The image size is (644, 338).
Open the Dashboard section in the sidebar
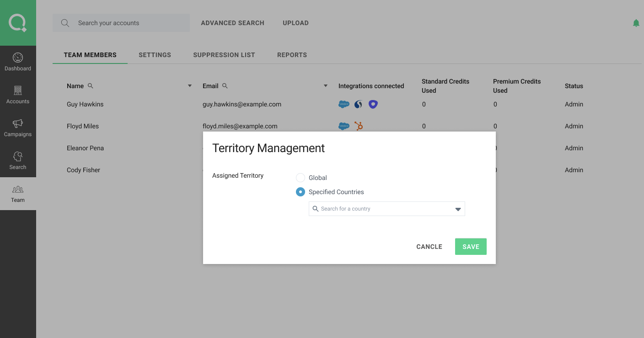18,62
